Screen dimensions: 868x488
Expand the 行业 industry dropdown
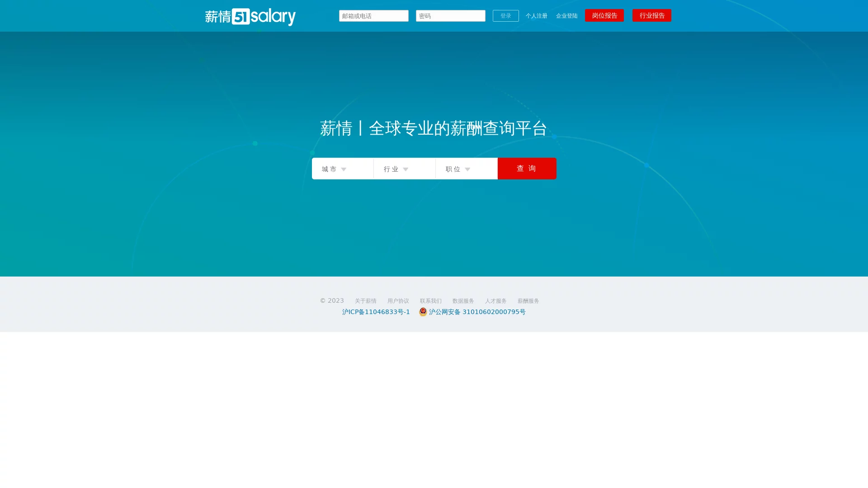point(404,169)
